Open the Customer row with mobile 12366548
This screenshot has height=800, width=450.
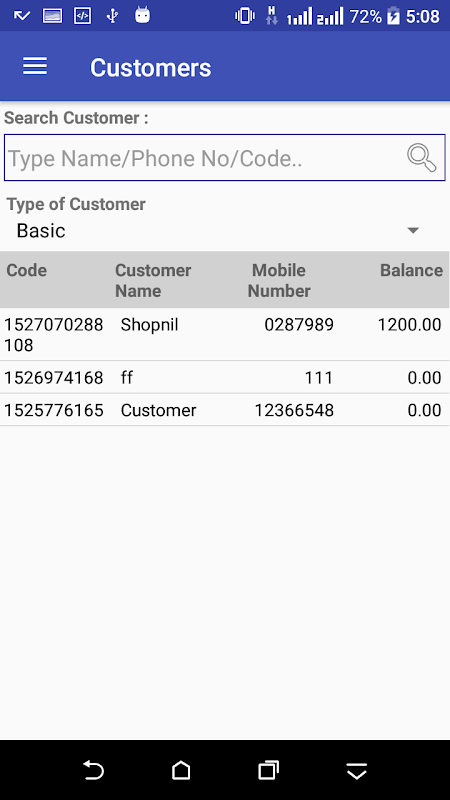(x=225, y=410)
